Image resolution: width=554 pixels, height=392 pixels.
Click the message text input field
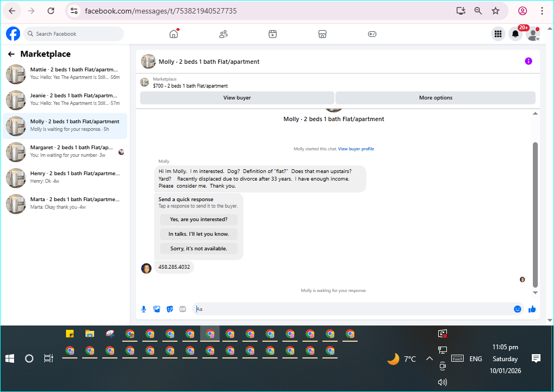[x=352, y=309]
